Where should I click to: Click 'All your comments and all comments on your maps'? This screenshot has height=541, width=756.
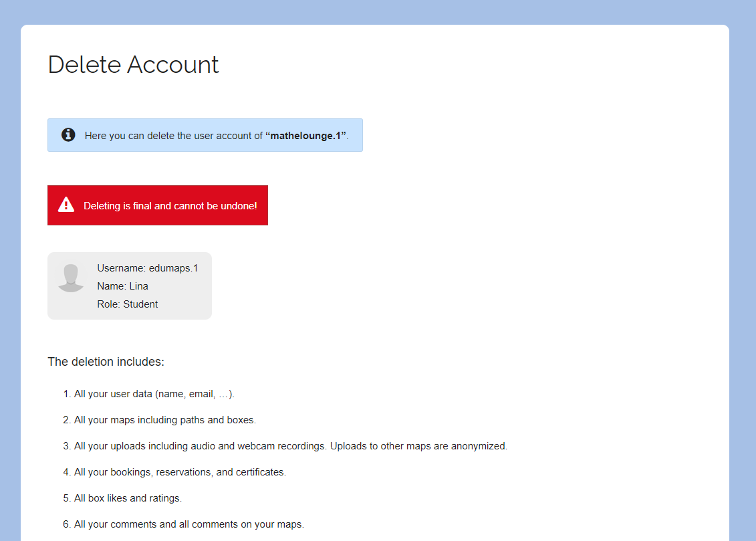point(188,524)
